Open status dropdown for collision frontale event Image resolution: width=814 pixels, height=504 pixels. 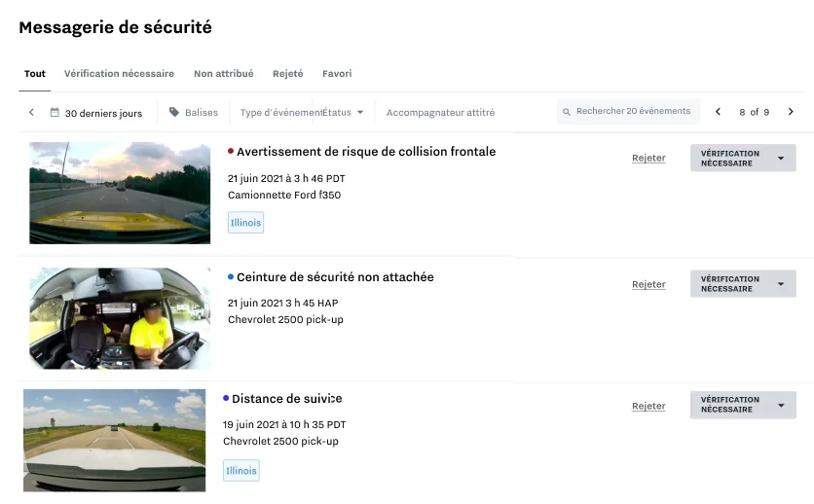coord(743,158)
